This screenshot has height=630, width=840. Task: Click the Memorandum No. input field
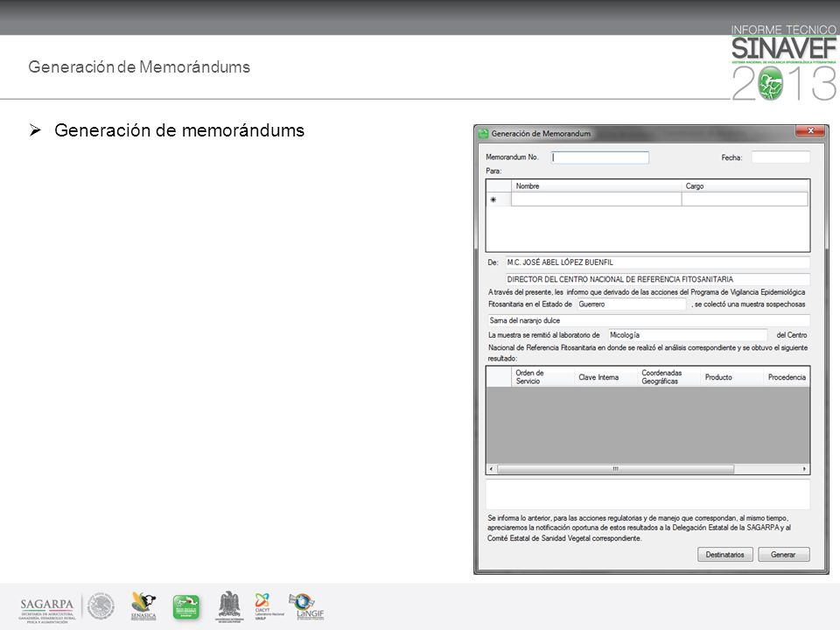[x=600, y=157]
